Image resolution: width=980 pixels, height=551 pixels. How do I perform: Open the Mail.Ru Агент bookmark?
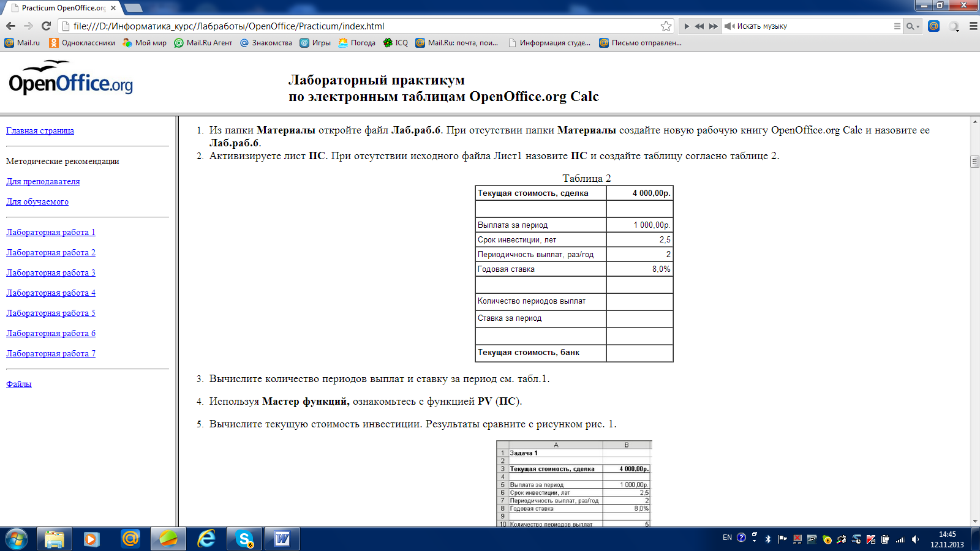(x=203, y=43)
